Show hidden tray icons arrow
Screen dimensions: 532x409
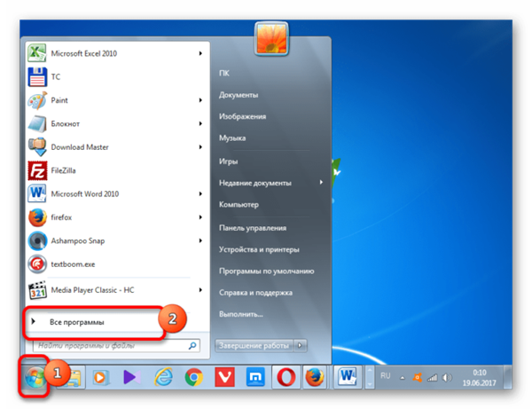pos(403,378)
